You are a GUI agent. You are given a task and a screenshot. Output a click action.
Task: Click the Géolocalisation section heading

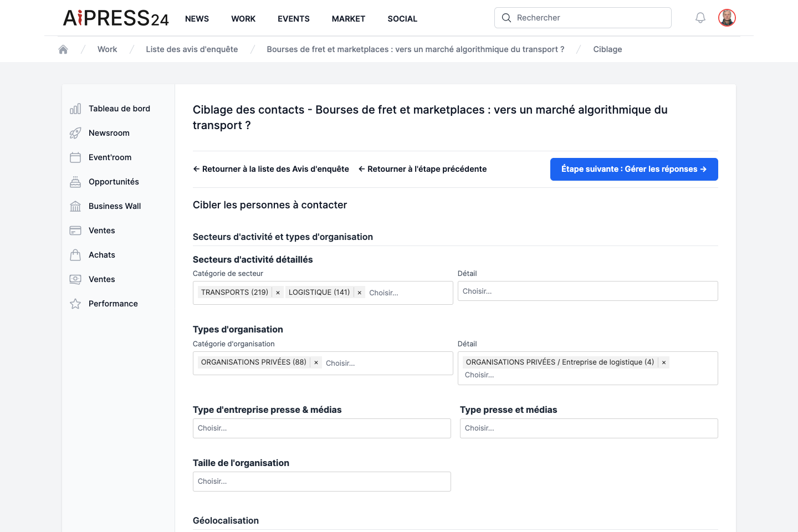226,520
